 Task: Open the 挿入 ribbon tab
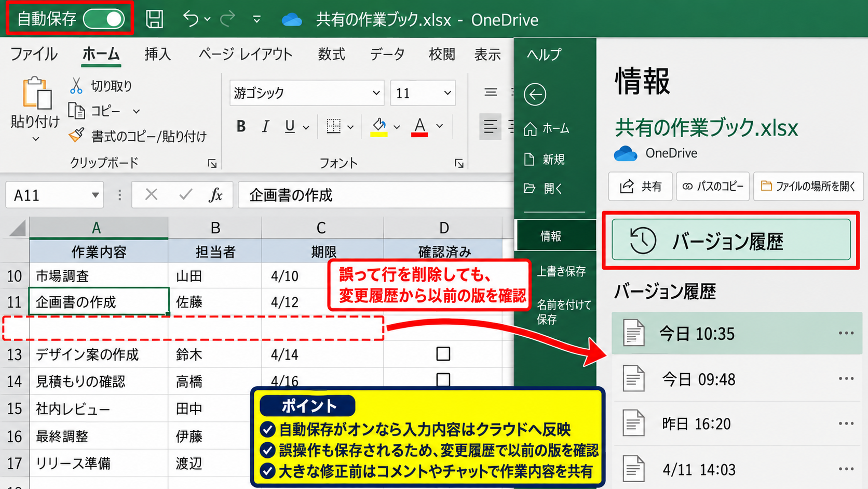click(157, 54)
